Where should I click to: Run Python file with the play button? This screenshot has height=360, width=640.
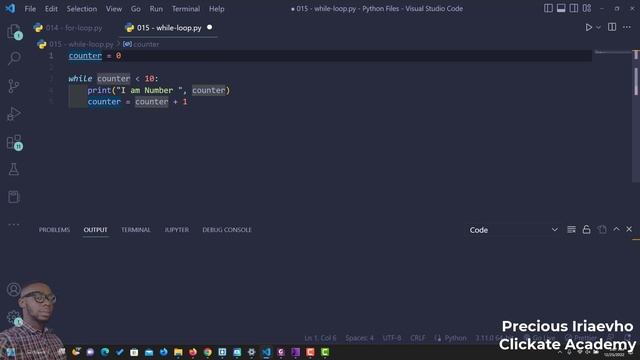click(x=588, y=27)
